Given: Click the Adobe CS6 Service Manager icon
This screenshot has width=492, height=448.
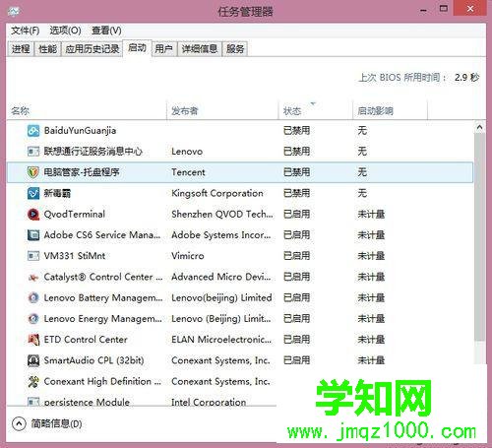Looking at the screenshot, I should coord(33,235).
